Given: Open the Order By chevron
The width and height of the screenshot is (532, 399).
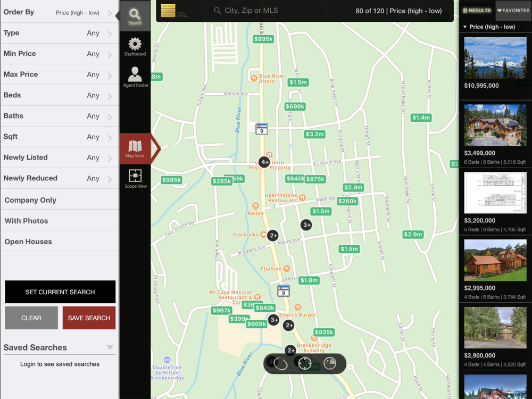Looking at the screenshot, I should pyautogui.click(x=110, y=13).
